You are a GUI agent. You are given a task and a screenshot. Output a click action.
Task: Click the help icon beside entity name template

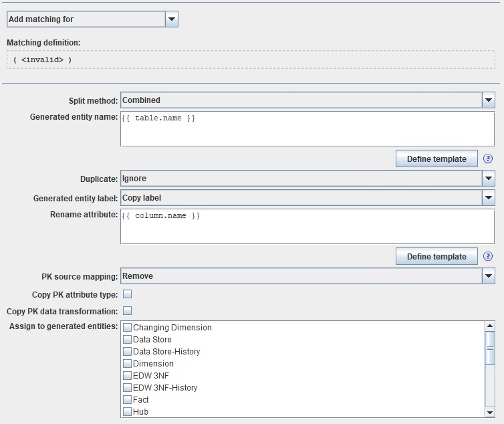(488, 159)
